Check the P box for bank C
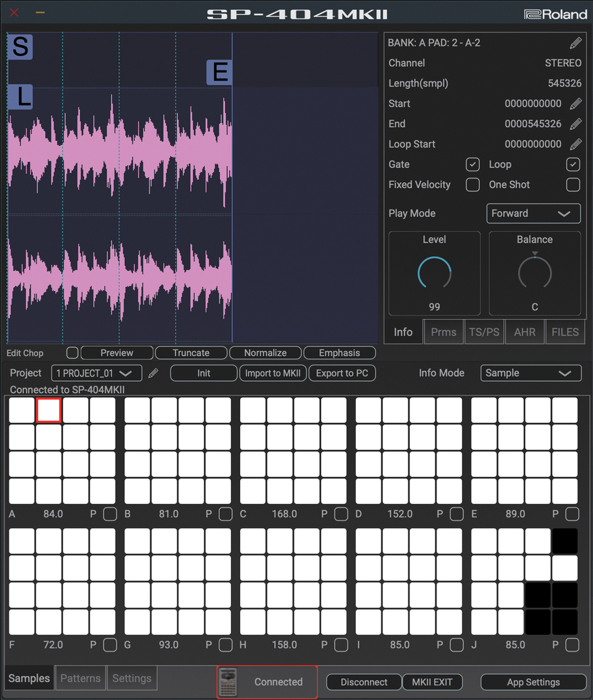The image size is (593, 700). [341, 514]
